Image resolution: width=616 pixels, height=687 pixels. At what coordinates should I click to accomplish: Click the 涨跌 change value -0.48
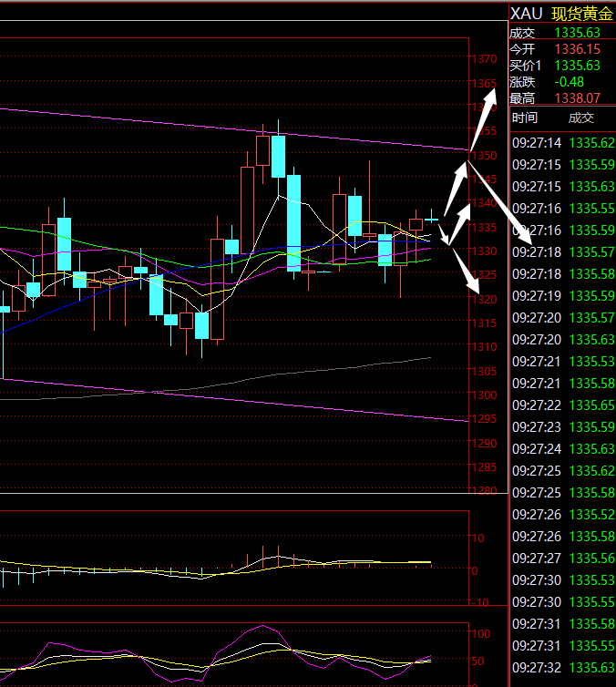(x=570, y=82)
